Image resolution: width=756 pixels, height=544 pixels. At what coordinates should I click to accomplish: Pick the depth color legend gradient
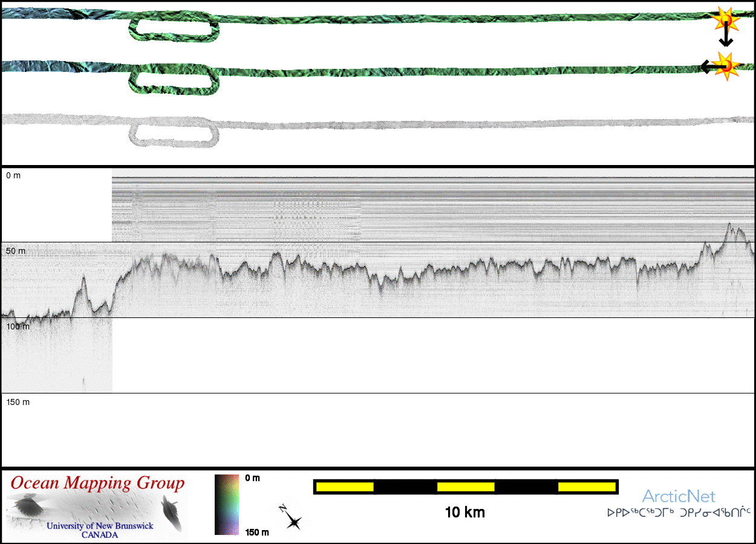227,505
